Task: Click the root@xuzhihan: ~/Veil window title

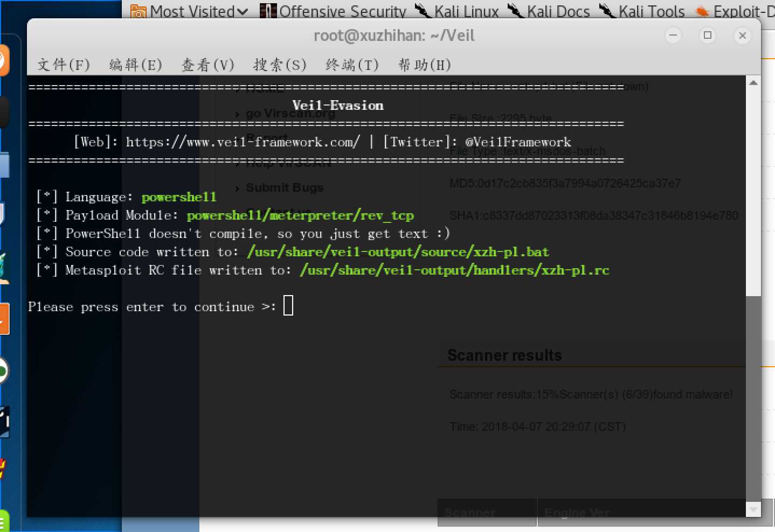Action: [x=394, y=36]
